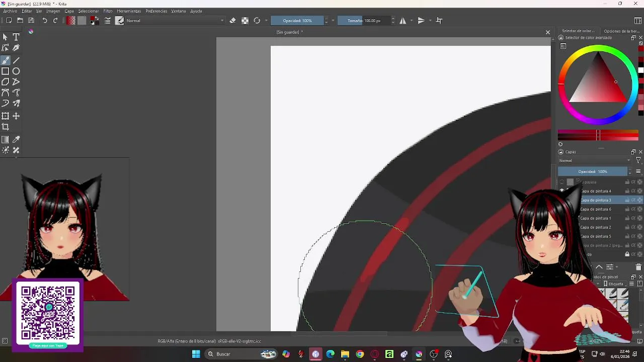Screen dimensions: 644x362
Task: Select the Line tool
Action: point(16,60)
